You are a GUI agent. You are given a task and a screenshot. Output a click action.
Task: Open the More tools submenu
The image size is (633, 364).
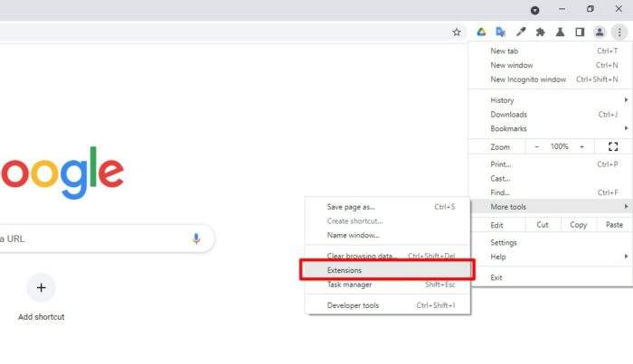(551, 207)
